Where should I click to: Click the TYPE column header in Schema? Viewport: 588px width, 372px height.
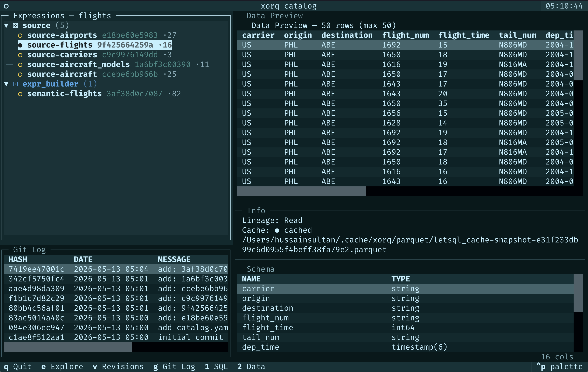[401, 279]
